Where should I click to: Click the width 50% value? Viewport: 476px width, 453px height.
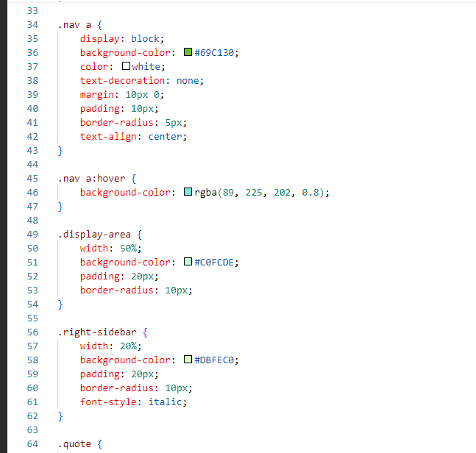(128, 249)
